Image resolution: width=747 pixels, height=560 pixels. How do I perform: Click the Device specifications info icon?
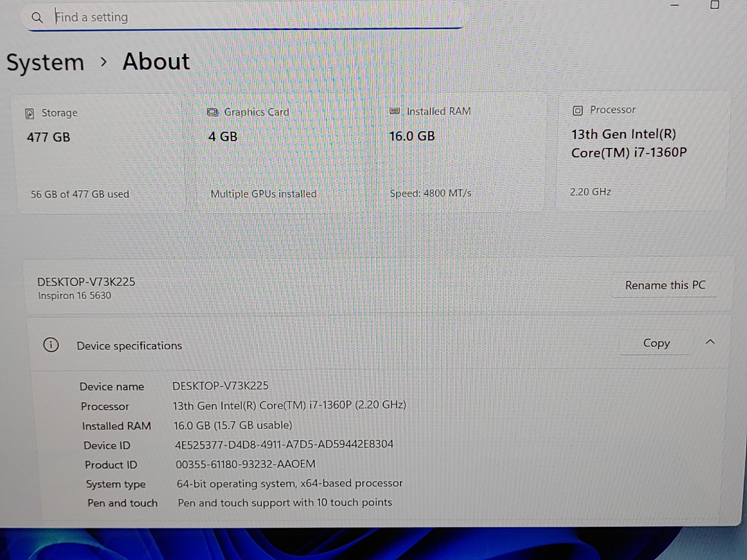click(51, 345)
